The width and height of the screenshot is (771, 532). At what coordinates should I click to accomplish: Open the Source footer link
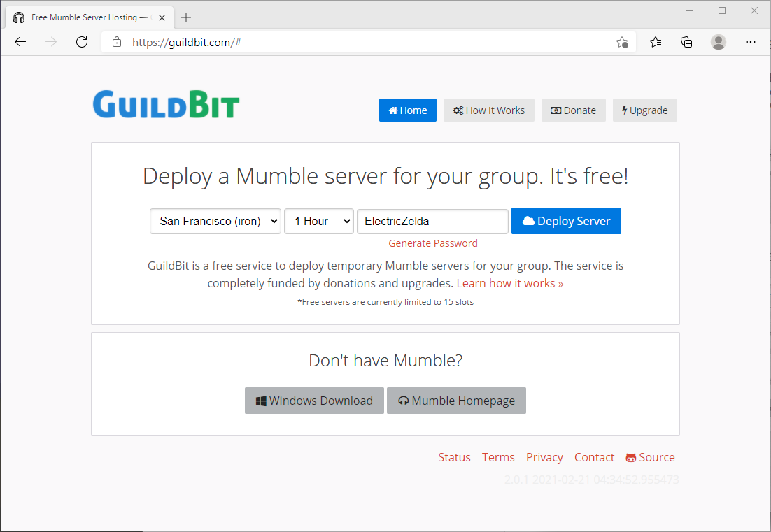click(x=650, y=457)
